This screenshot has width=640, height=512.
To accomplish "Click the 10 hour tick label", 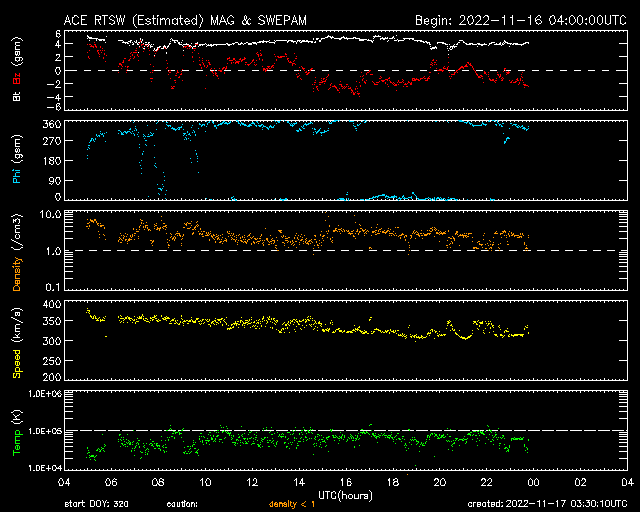I will click(205, 483).
